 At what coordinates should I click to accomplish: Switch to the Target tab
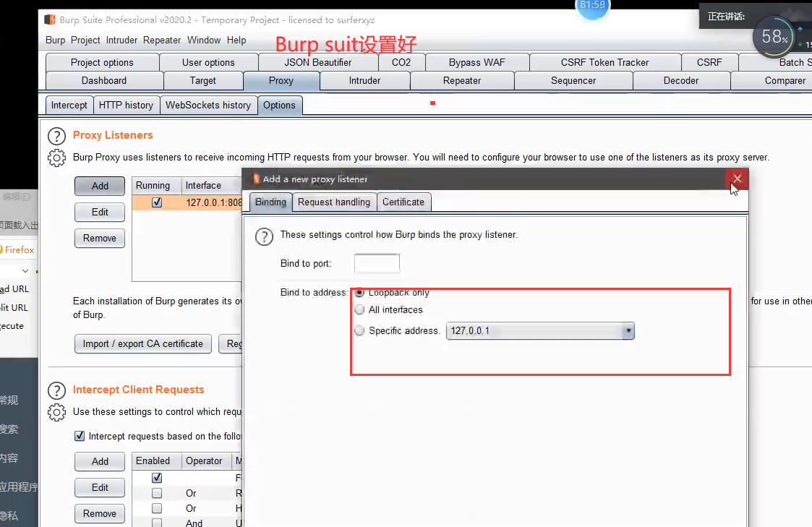(x=203, y=80)
